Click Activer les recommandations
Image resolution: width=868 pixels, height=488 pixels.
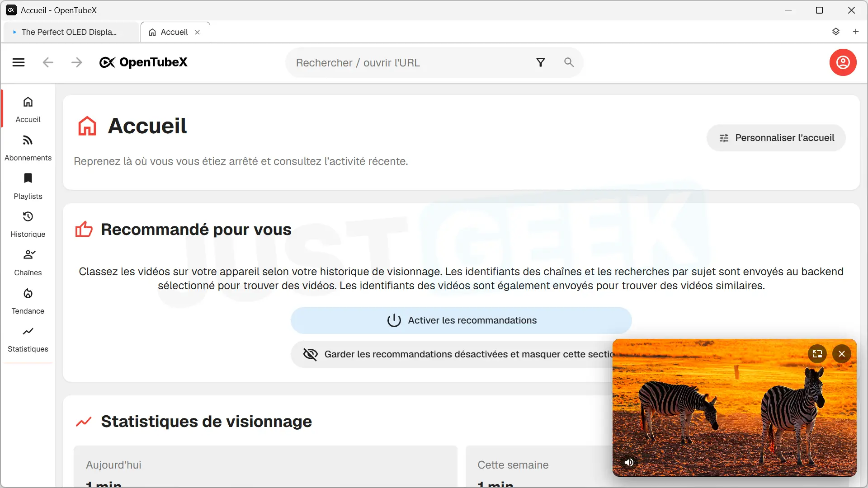461,320
